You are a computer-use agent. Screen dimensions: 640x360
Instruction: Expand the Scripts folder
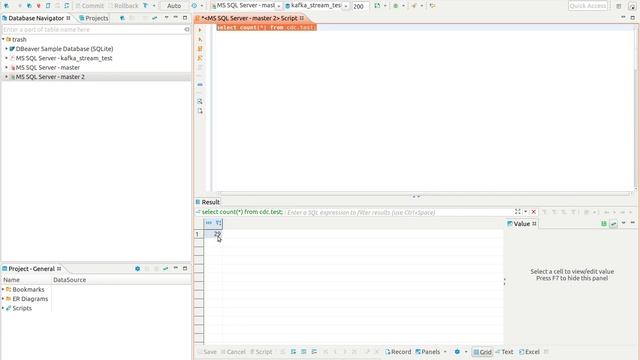click(x=3, y=308)
